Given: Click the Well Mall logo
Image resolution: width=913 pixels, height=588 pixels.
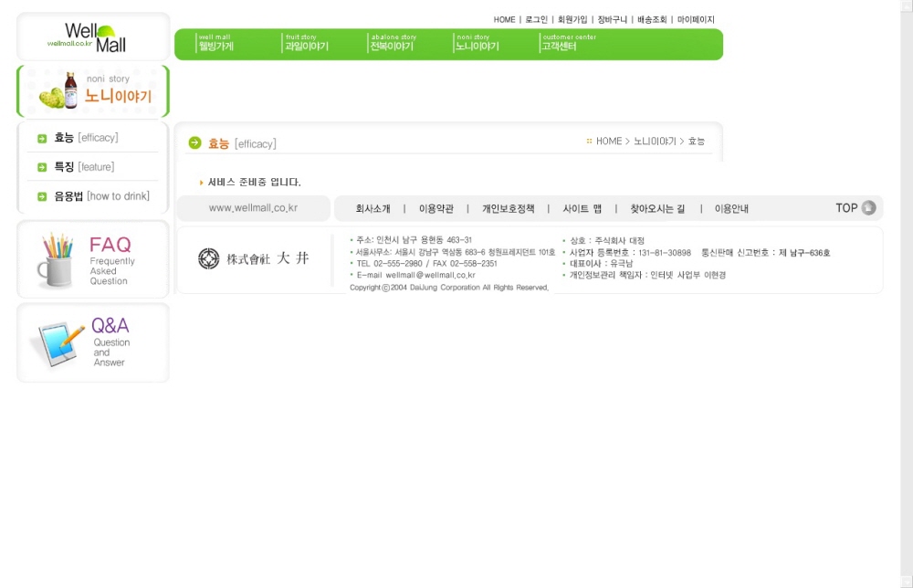Looking at the screenshot, I should (92, 37).
